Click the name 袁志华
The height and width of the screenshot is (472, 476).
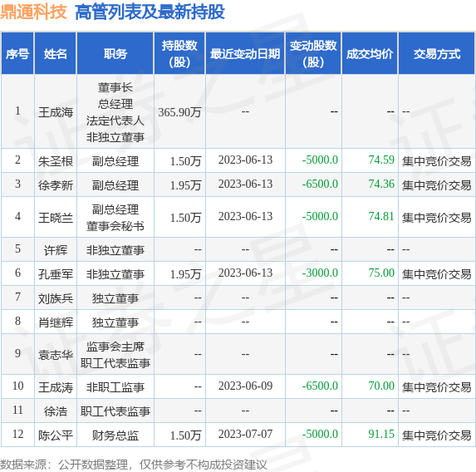coord(56,355)
